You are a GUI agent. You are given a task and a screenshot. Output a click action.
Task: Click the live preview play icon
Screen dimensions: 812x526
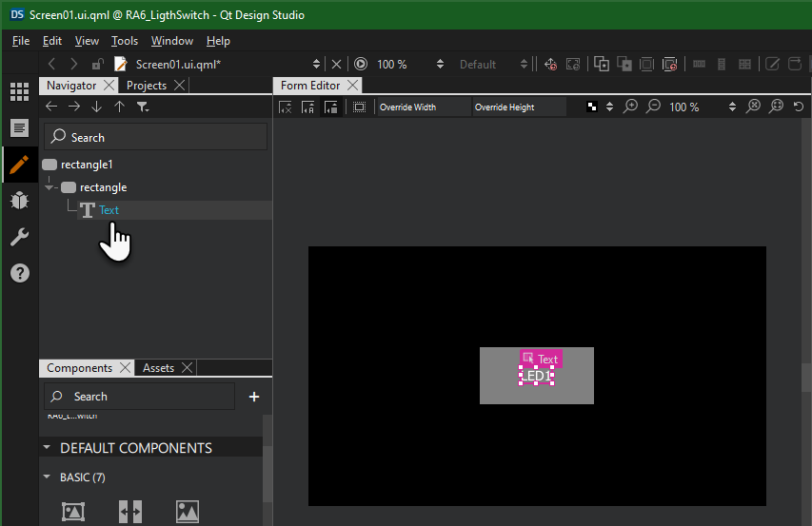click(361, 64)
